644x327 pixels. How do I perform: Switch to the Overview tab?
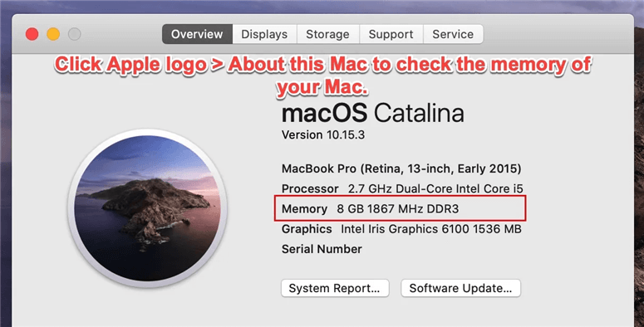click(197, 34)
